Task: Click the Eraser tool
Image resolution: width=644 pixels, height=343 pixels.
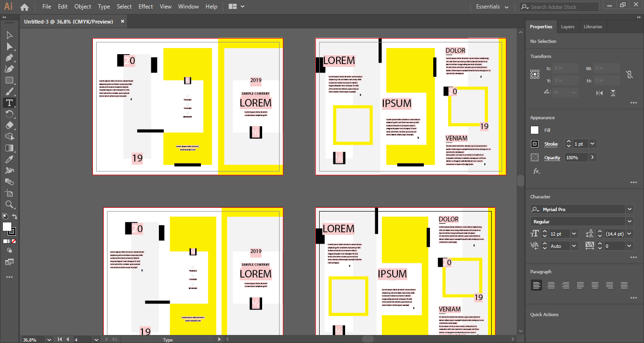Action: tap(9, 125)
